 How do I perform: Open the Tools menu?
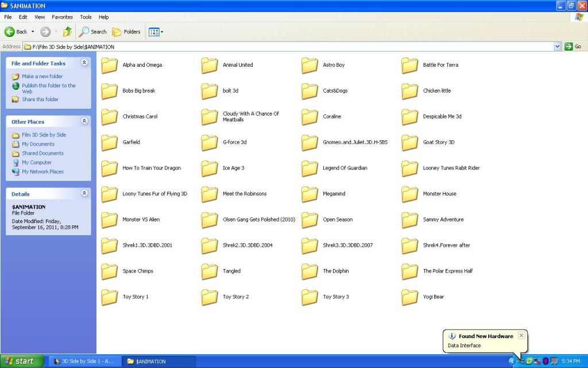(x=86, y=17)
